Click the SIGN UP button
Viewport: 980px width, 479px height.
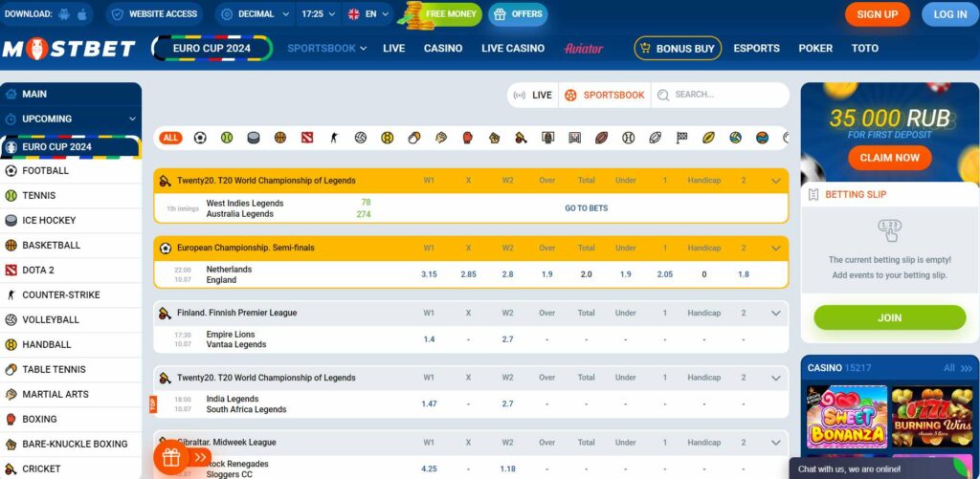[878, 14]
